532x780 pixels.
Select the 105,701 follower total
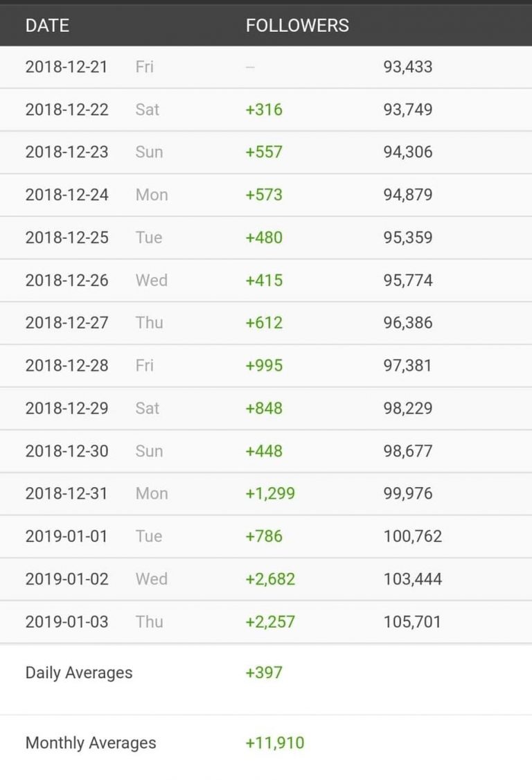[x=412, y=622]
